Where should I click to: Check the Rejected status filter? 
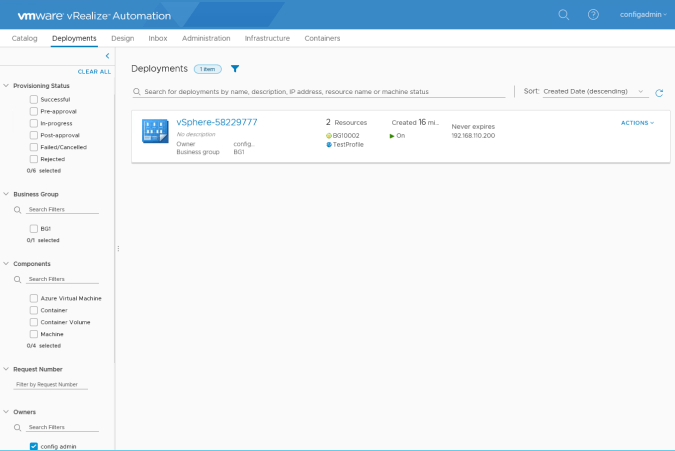[x=34, y=159]
